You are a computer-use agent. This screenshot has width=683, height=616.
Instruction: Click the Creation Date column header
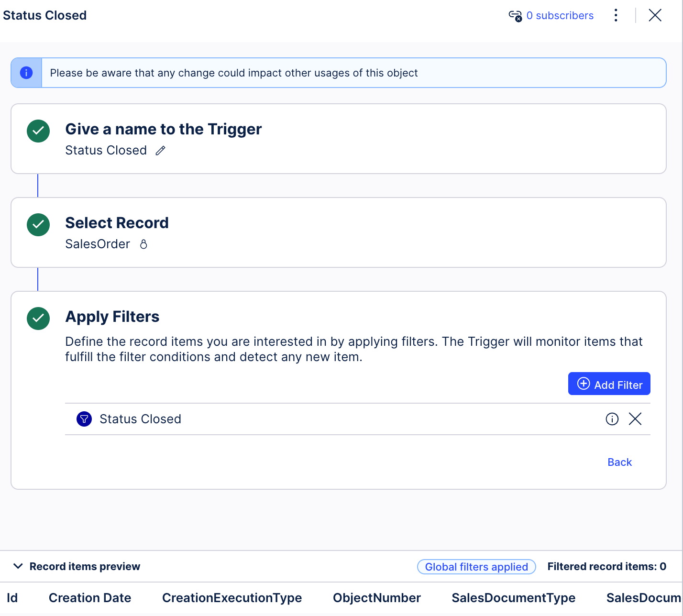pyautogui.click(x=90, y=598)
